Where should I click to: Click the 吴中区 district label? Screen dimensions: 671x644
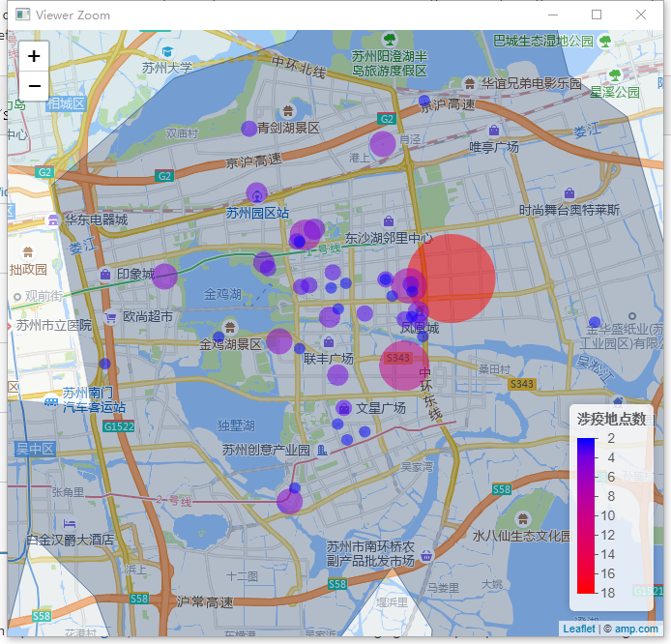point(35,449)
